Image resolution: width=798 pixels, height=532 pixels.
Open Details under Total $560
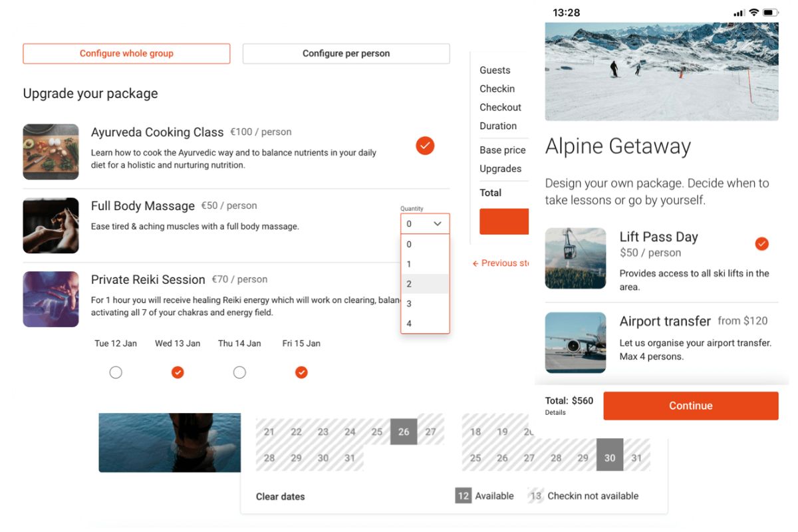(555, 412)
